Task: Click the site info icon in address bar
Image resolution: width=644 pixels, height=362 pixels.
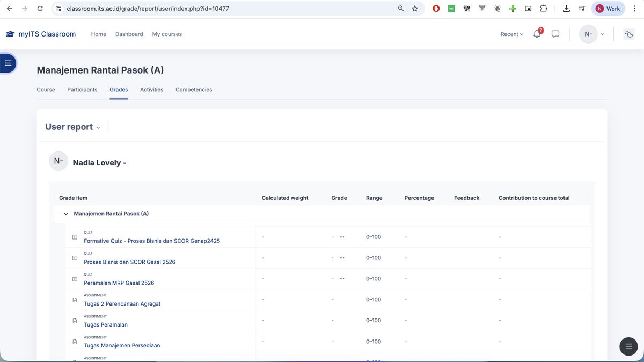Action: coord(58,9)
